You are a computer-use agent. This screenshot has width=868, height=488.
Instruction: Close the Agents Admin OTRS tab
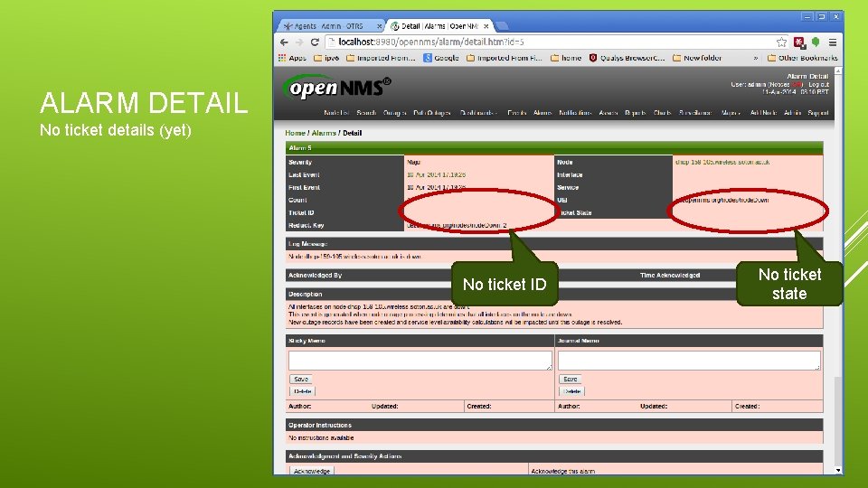click(379, 26)
